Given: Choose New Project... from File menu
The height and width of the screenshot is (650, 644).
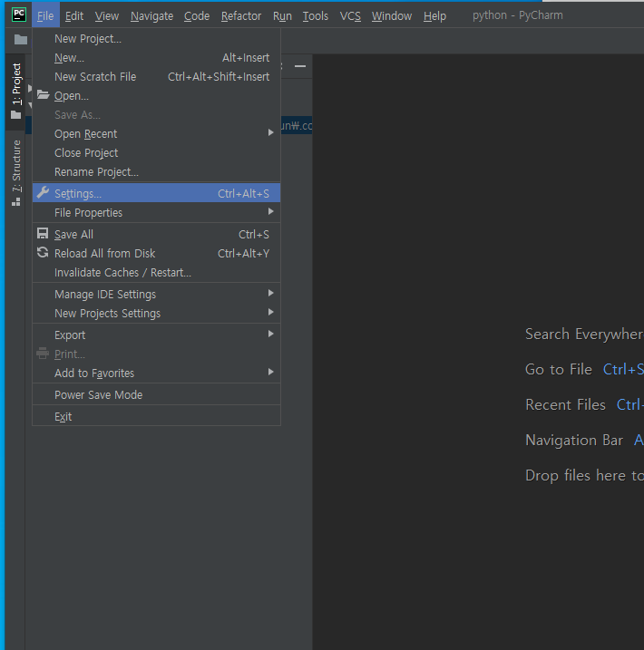Looking at the screenshot, I should (x=156, y=39).
